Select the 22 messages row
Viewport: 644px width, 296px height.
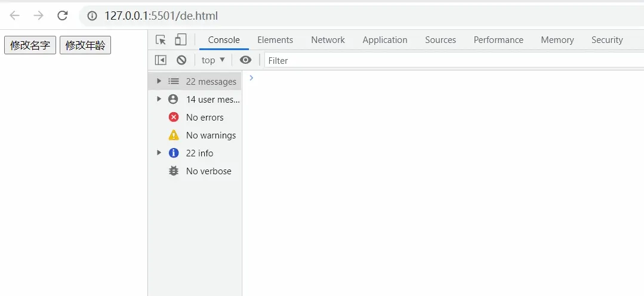click(195, 81)
